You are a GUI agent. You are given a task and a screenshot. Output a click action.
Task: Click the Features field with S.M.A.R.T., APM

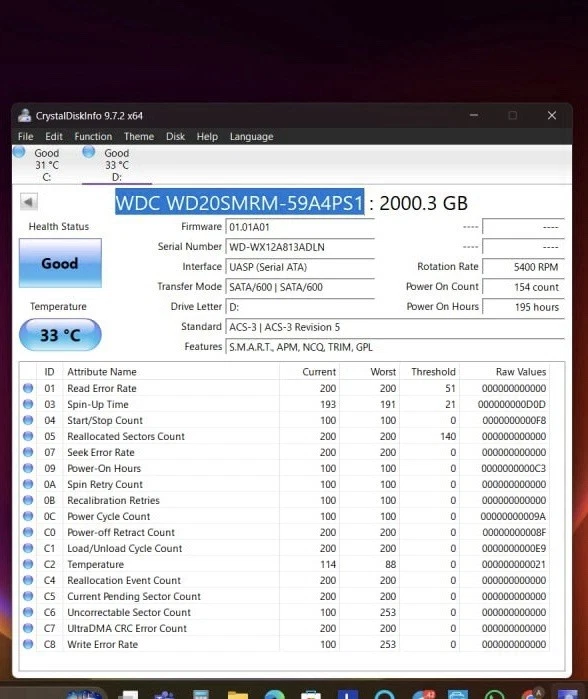[x=395, y=347]
